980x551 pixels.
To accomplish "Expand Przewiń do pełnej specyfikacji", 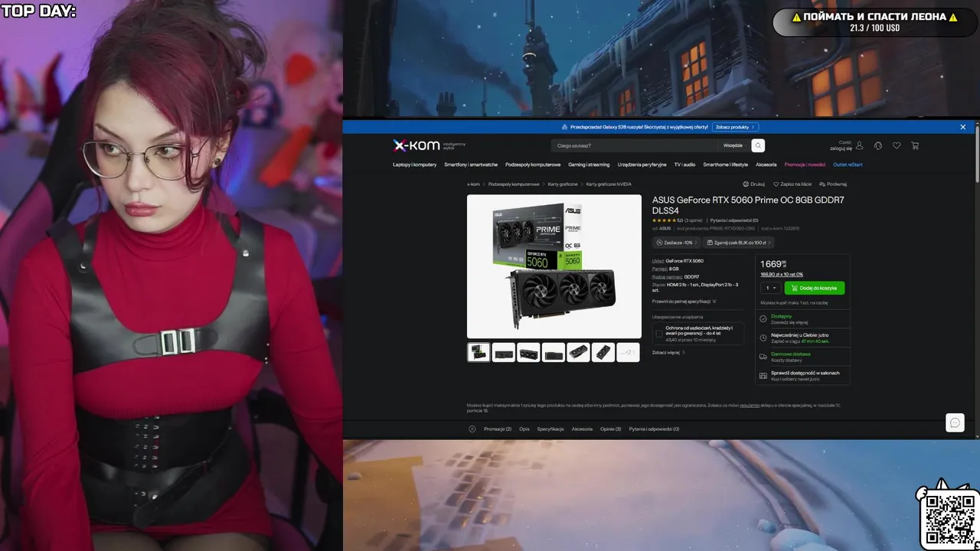I will coord(684,302).
